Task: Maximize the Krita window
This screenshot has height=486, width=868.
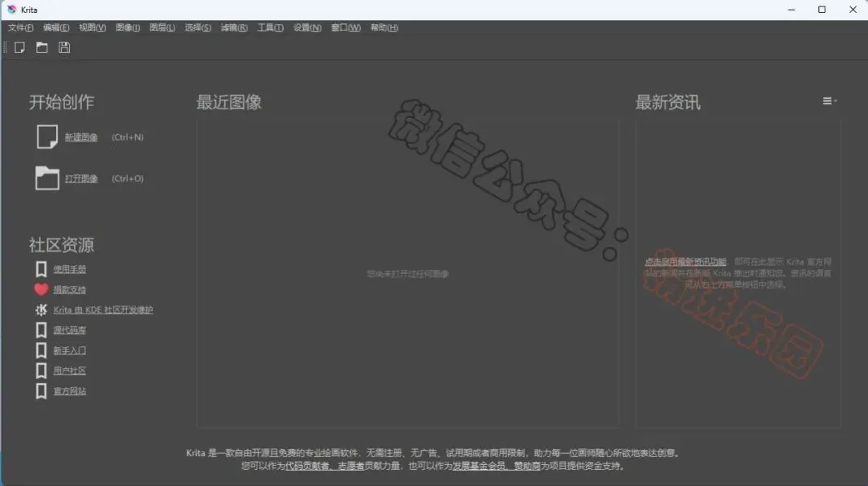Action: [821, 10]
